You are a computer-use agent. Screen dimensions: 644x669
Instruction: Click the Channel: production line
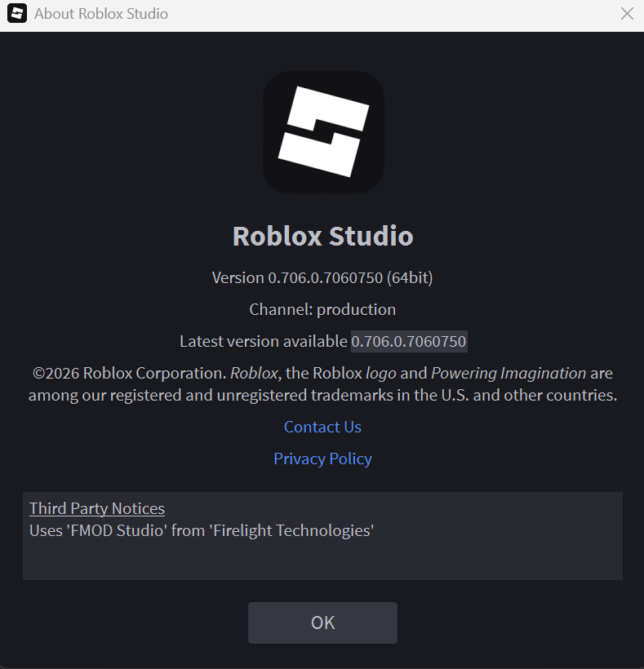(322, 310)
